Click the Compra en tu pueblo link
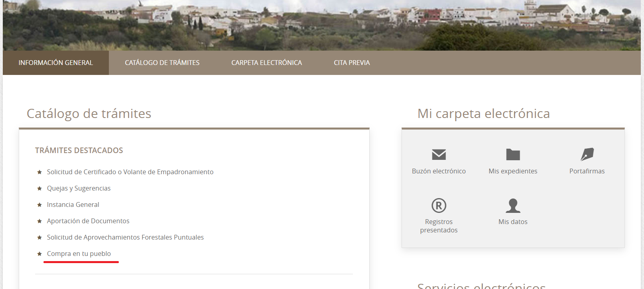This screenshot has width=644, height=289. pyautogui.click(x=79, y=254)
